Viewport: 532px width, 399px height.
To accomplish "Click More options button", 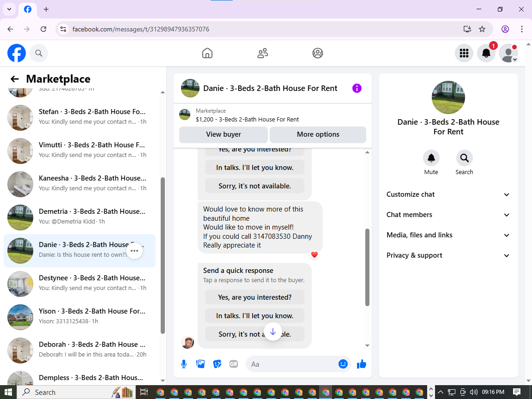I will pyautogui.click(x=318, y=134).
